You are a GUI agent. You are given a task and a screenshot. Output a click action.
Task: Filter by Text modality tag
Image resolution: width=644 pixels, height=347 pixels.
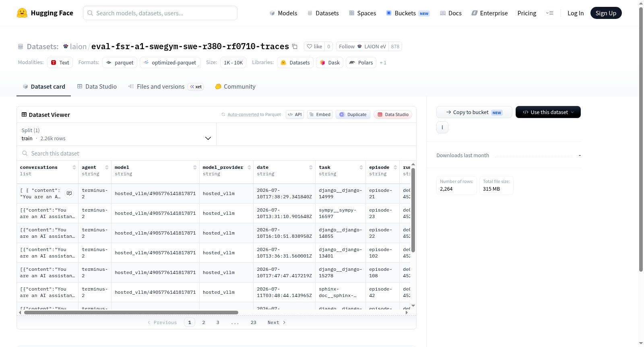pos(60,62)
